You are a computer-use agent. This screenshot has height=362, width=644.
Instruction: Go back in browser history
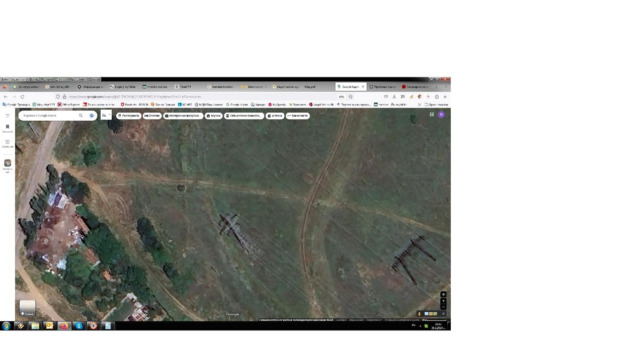(x=6, y=97)
